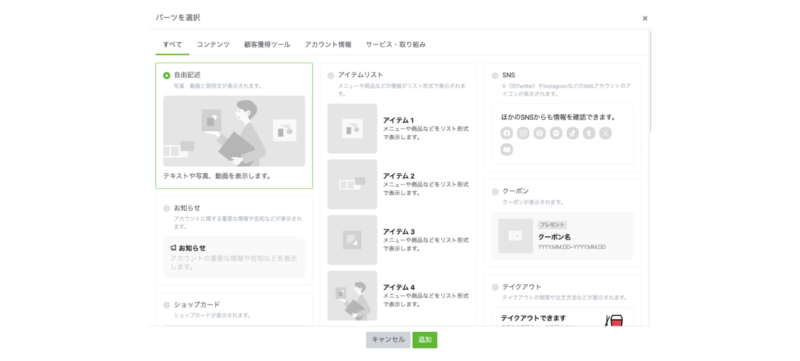Image resolution: width=800 pixels, height=361 pixels.
Task: Click the Instagram icon in SNS preview
Action: point(523,133)
